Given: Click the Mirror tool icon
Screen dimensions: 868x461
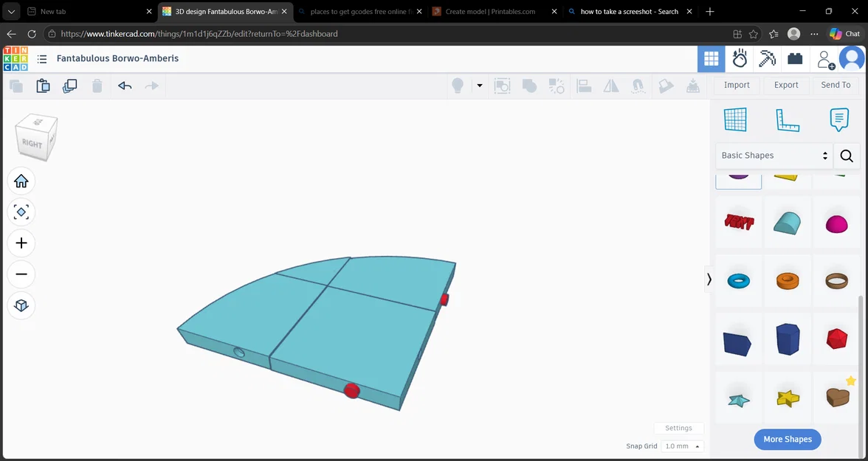Looking at the screenshot, I should click(x=611, y=86).
